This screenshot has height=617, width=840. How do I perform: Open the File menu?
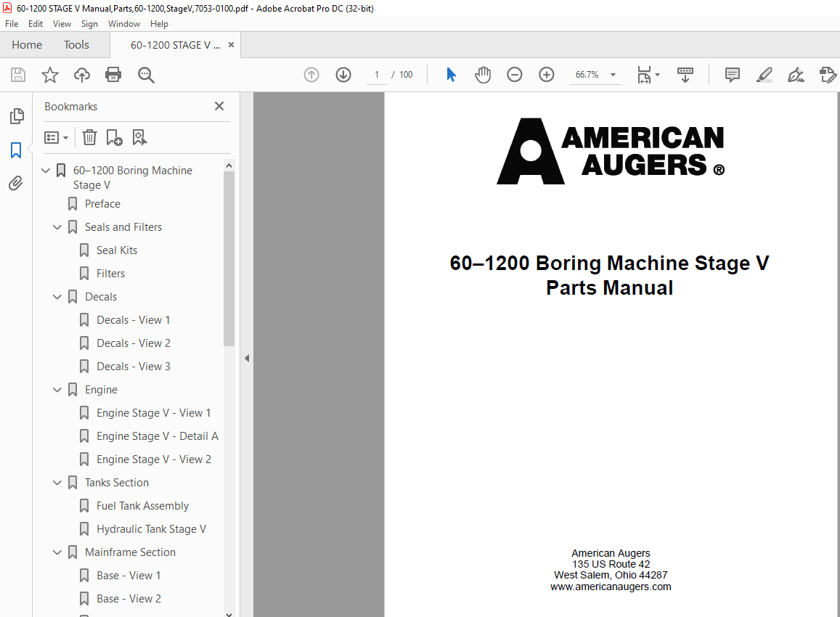[12, 24]
